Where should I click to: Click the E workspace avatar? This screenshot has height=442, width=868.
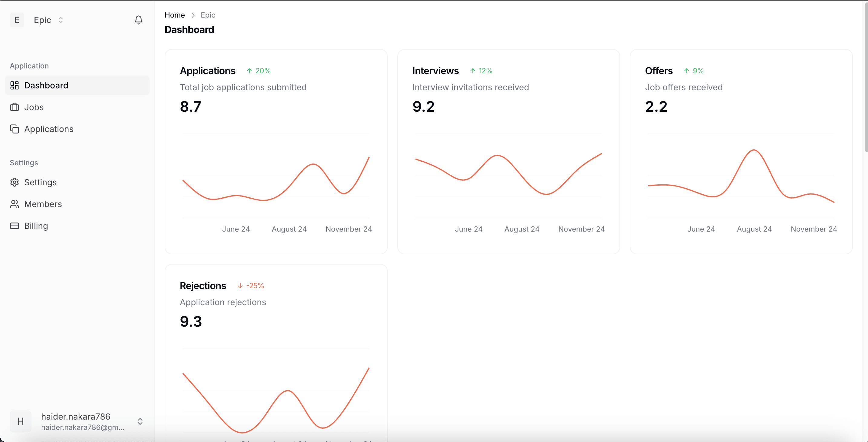17,20
